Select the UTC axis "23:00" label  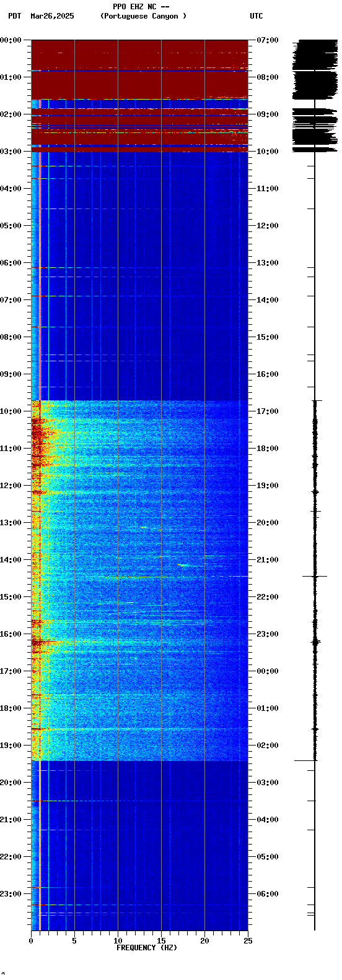268,634
